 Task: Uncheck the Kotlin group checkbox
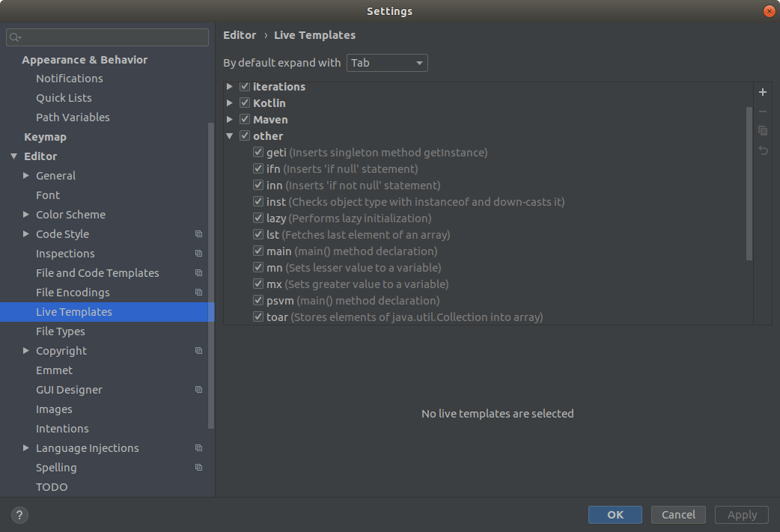(244, 103)
